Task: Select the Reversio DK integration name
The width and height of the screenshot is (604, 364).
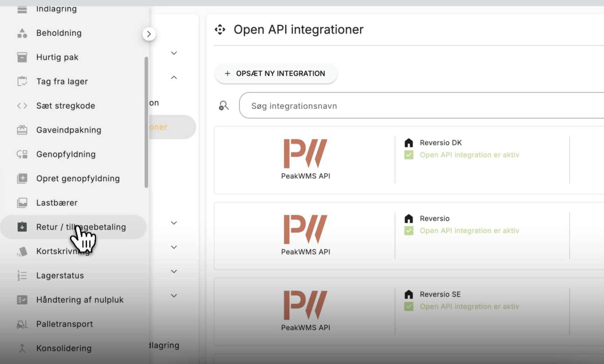Action: [x=441, y=143]
